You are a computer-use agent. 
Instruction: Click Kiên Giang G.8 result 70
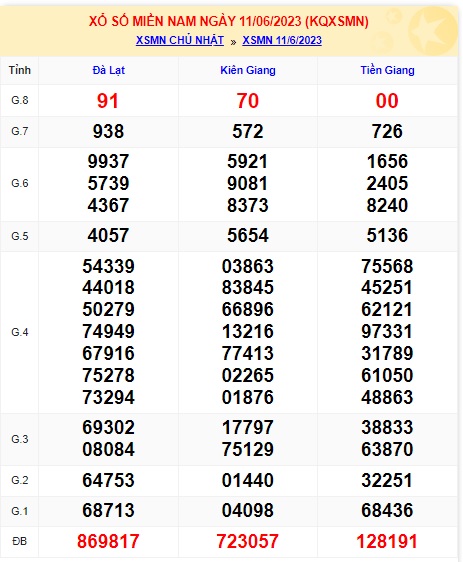pyautogui.click(x=247, y=101)
